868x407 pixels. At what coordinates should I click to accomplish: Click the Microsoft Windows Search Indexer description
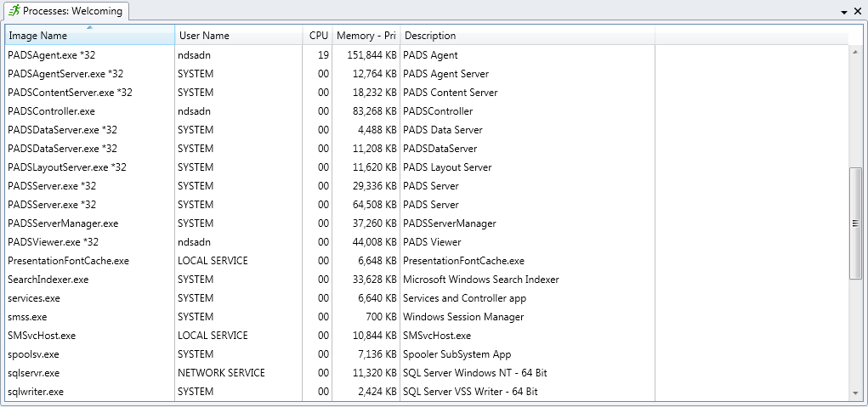click(x=481, y=280)
